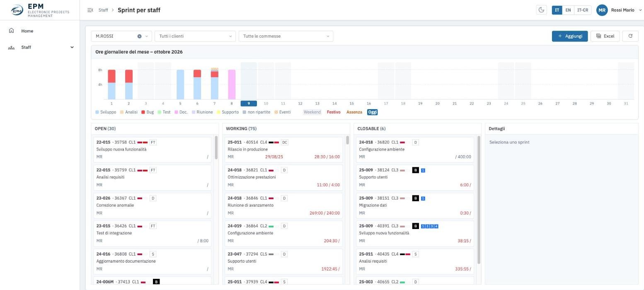644x290 pixels.
Task: Open the Riunione di avanzamento sprint
Action: click(284, 205)
